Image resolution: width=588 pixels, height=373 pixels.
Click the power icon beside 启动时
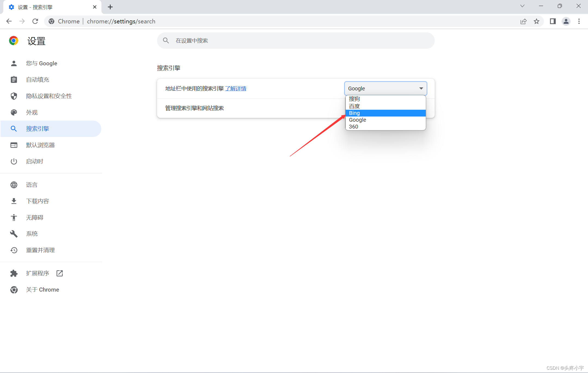tap(14, 161)
